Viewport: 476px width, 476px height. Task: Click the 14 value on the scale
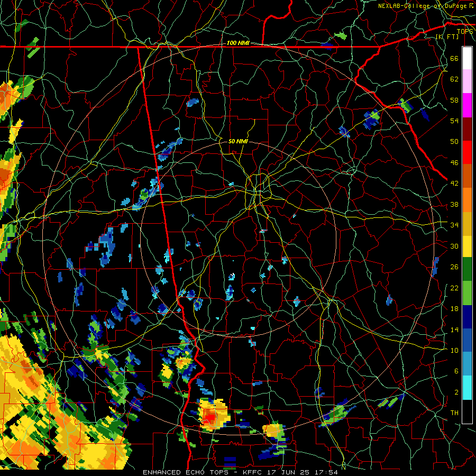(454, 329)
